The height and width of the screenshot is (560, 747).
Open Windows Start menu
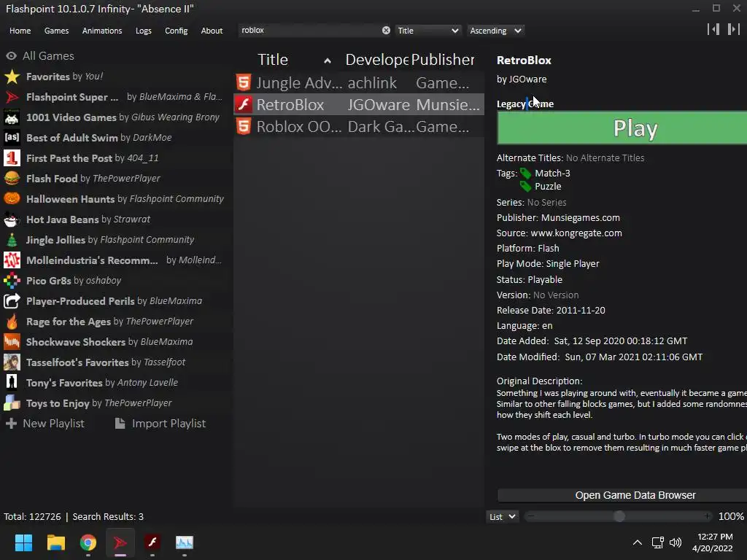[x=23, y=542]
